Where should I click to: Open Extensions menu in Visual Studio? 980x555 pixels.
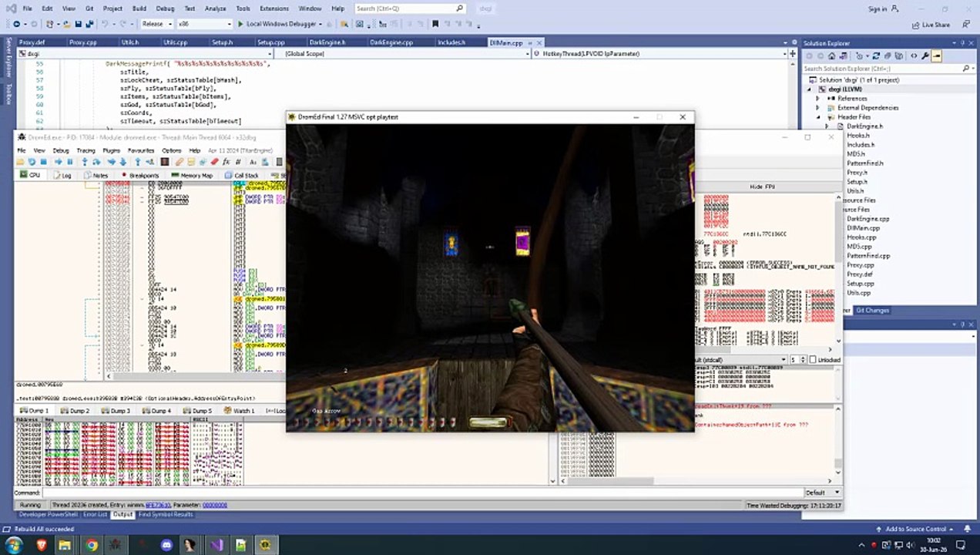point(274,8)
